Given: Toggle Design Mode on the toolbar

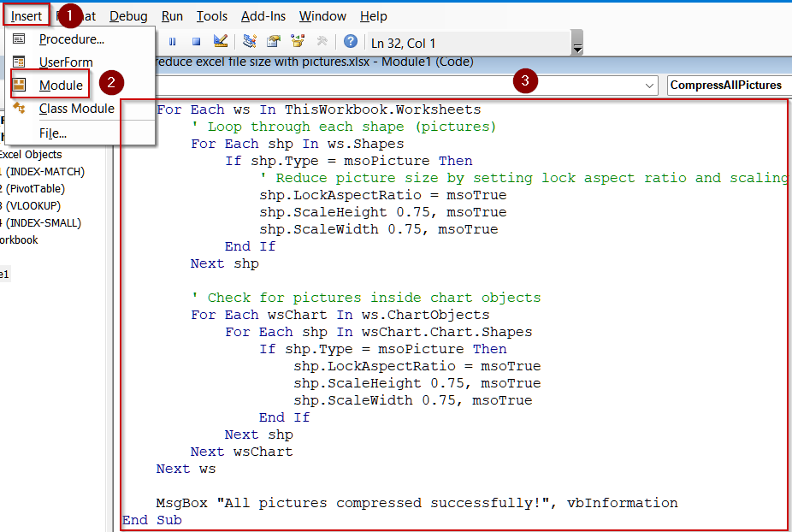Looking at the screenshot, I should pos(219,41).
